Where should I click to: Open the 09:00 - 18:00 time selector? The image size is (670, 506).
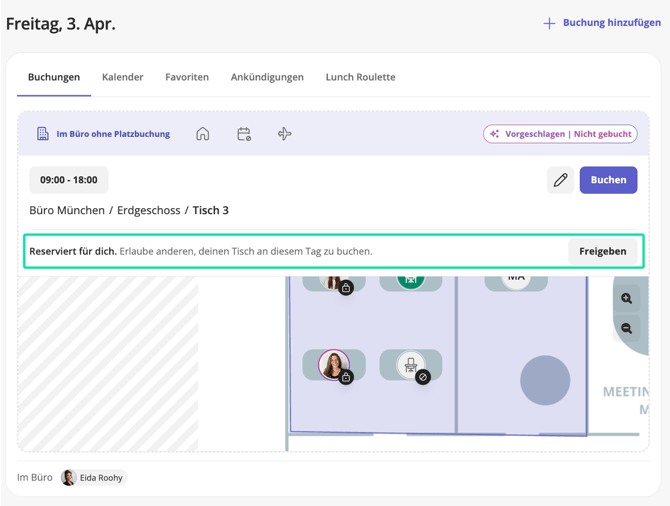[69, 180]
